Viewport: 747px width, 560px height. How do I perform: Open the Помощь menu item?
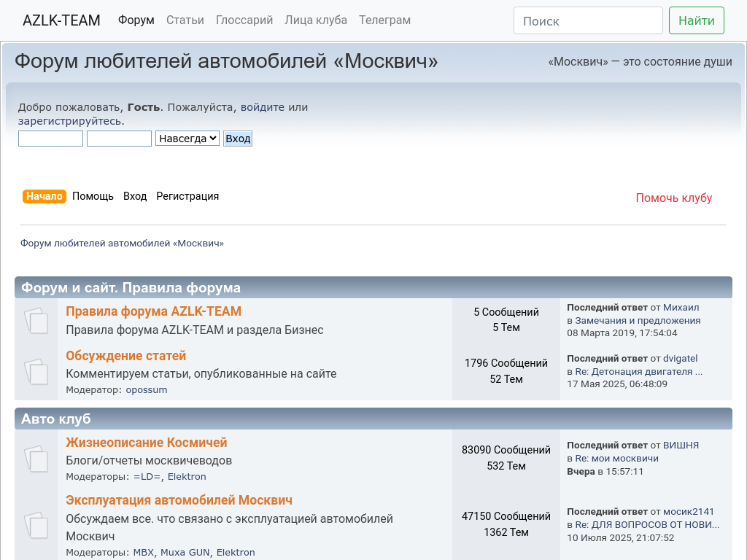(x=93, y=196)
